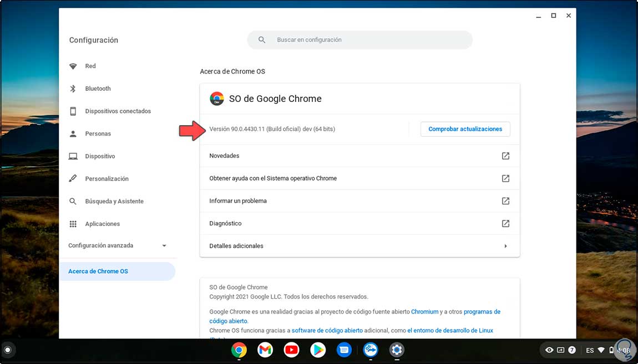Click Obtener ayuda con el Sistema operativo Chrome
Viewport: 638px width, 364px height.
tap(273, 178)
